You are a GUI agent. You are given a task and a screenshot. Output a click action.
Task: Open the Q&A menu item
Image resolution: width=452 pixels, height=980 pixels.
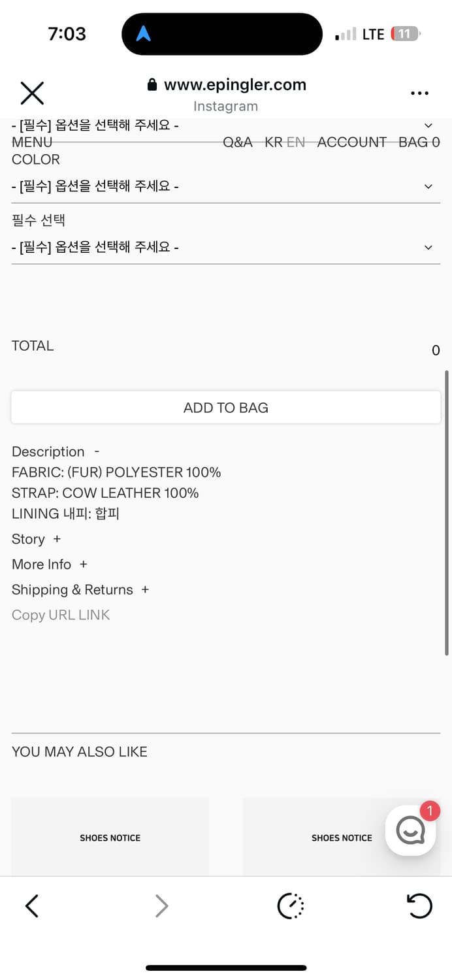[x=238, y=142]
